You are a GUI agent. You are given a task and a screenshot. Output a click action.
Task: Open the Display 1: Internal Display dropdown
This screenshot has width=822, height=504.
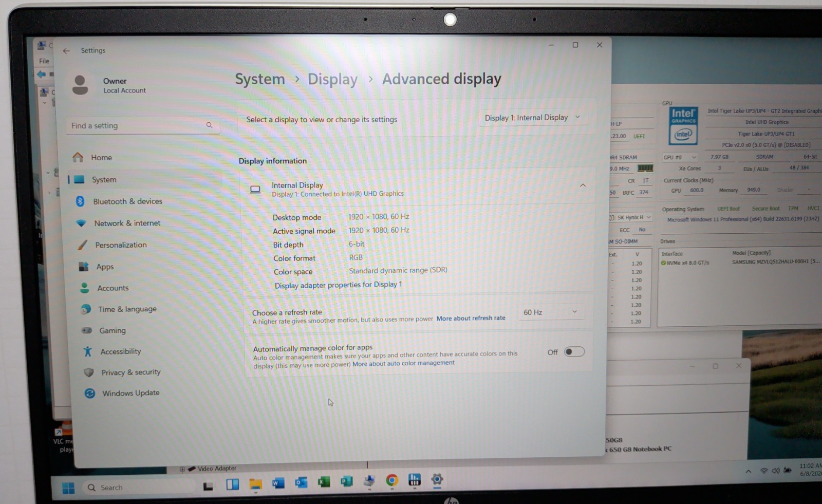point(532,117)
